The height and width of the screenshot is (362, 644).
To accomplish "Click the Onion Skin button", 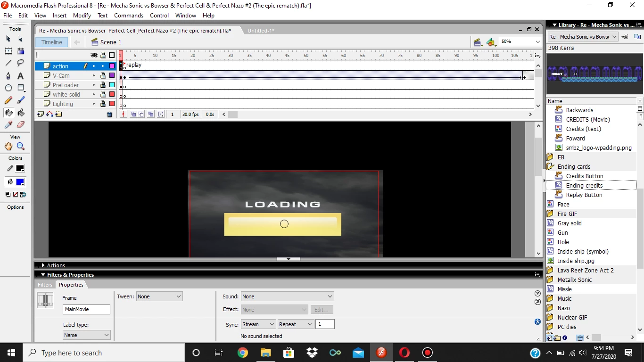I will click(133, 114).
